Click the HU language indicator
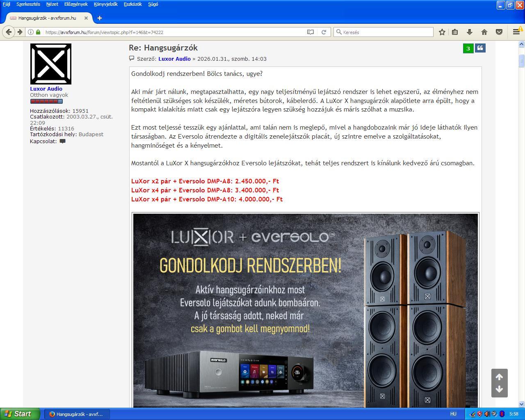Image resolution: width=525 pixels, height=420 pixels. pos(453,414)
